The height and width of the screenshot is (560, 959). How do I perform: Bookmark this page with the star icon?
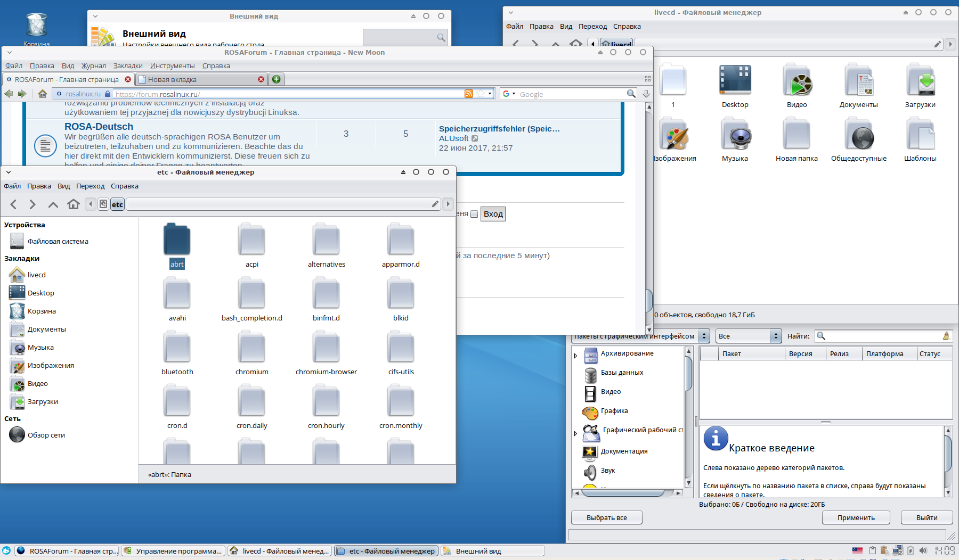pos(481,94)
